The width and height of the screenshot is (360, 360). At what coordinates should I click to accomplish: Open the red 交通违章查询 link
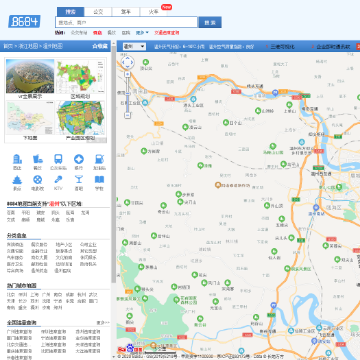click(167, 33)
